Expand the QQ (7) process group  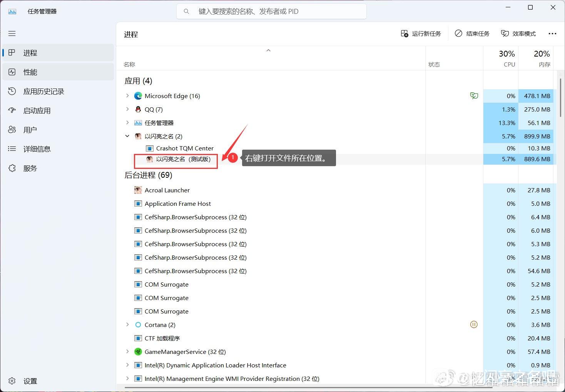[x=127, y=109]
